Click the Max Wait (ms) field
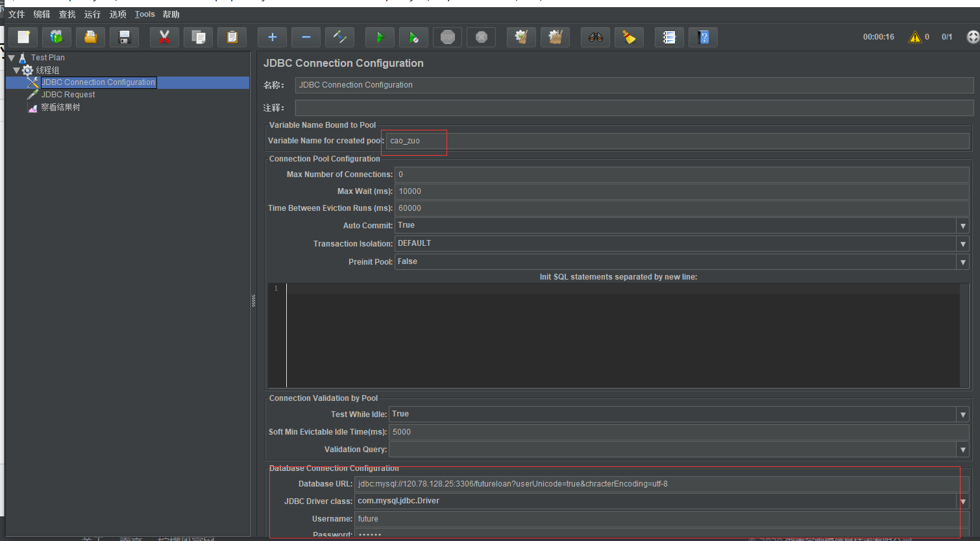980x541 pixels. click(682, 191)
